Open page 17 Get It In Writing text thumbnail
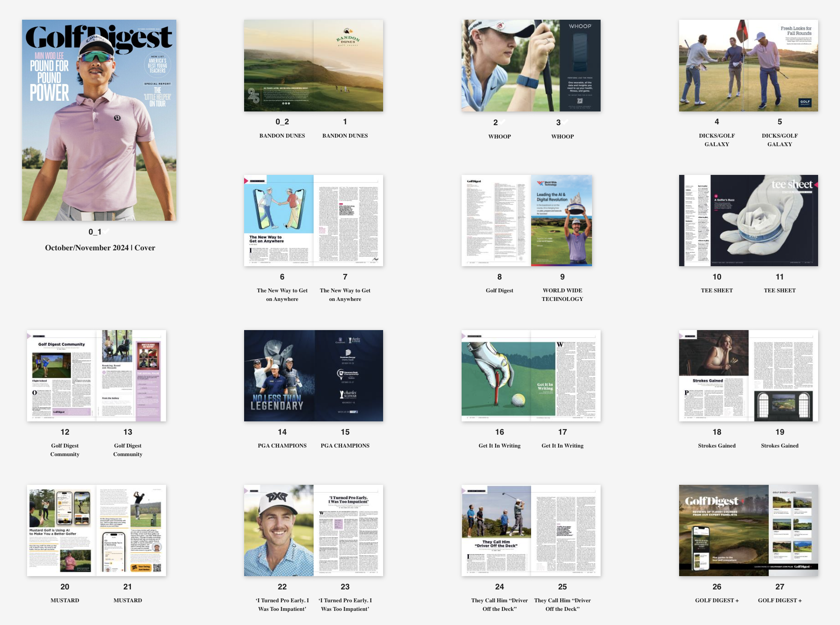840x625 pixels. 566,376
